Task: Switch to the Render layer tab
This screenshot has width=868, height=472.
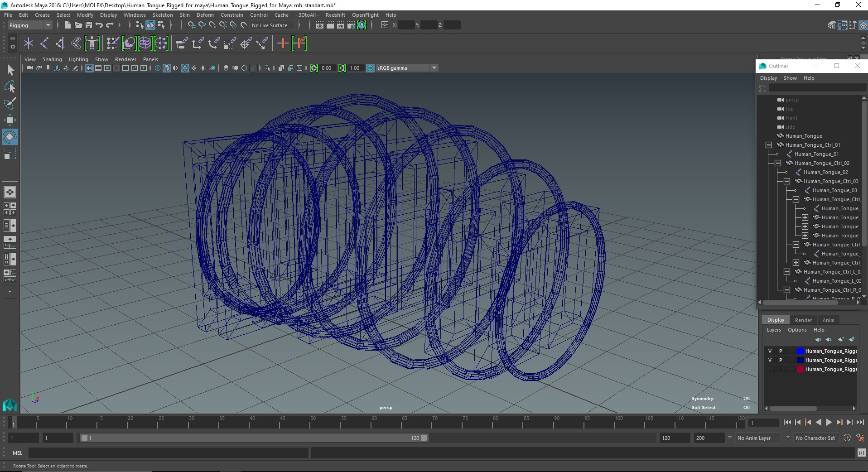Action: 803,320
